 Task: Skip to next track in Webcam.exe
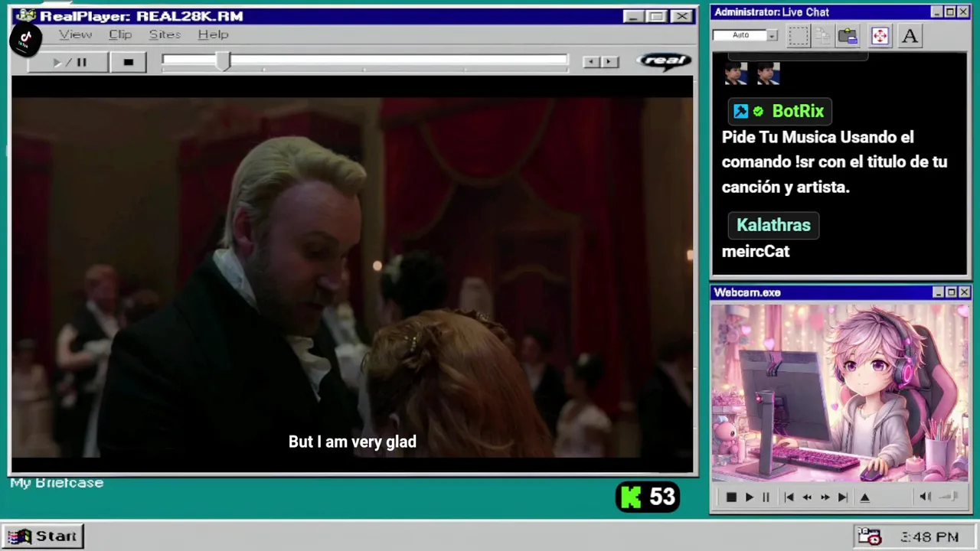pos(842,497)
